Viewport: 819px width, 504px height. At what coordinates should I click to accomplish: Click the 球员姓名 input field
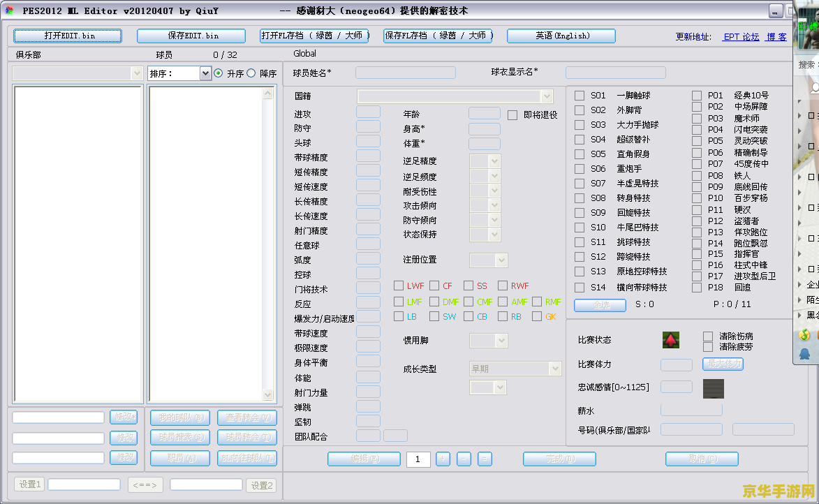click(406, 73)
